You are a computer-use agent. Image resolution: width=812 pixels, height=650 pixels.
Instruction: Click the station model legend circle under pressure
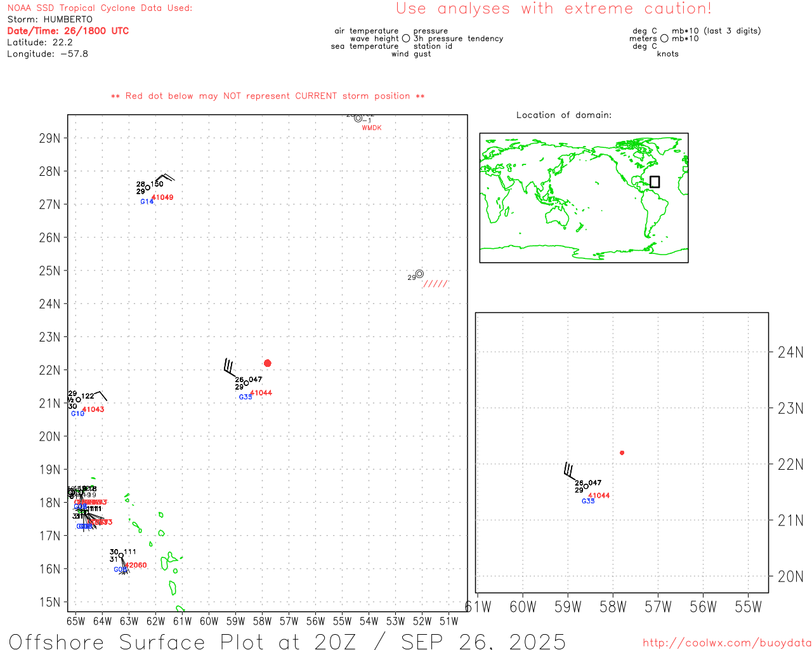coord(406,39)
